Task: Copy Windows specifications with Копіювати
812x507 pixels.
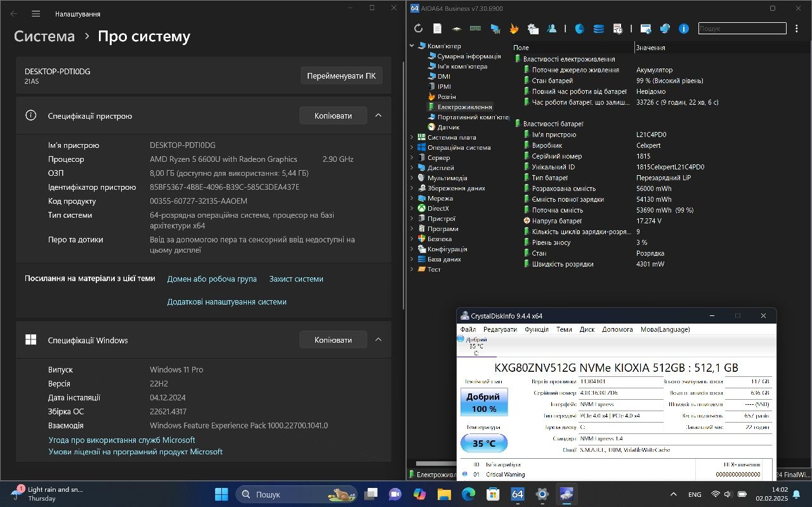Action: [x=333, y=339]
